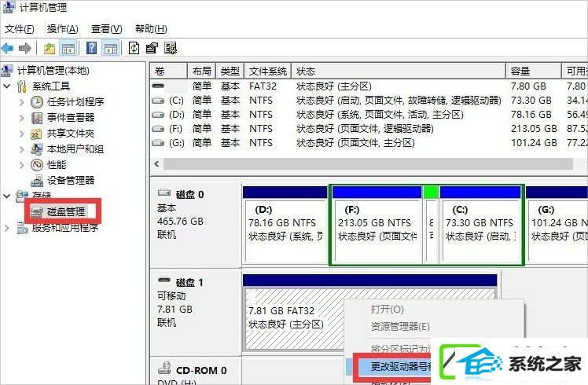The height and width of the screenshot is (385, 588).
Task: Open Device Manager (设备管理器) in tree
Action: (x=71, y=180)
